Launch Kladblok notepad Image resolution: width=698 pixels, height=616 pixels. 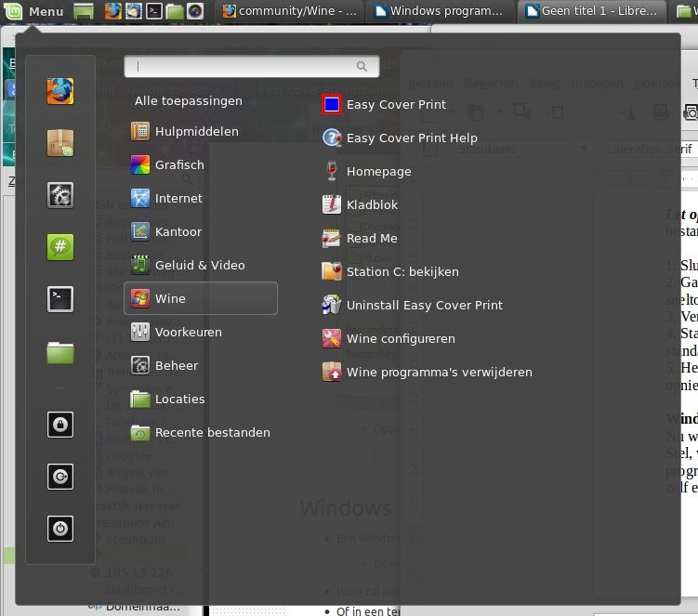coord(360,204)
